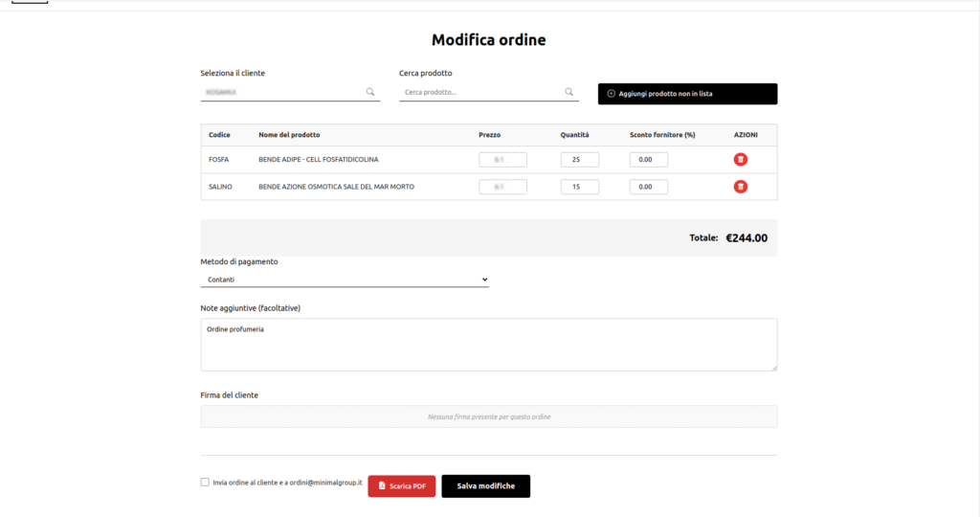
Task: Click the product search magnifier icon
Action: [x=569, y=92]
